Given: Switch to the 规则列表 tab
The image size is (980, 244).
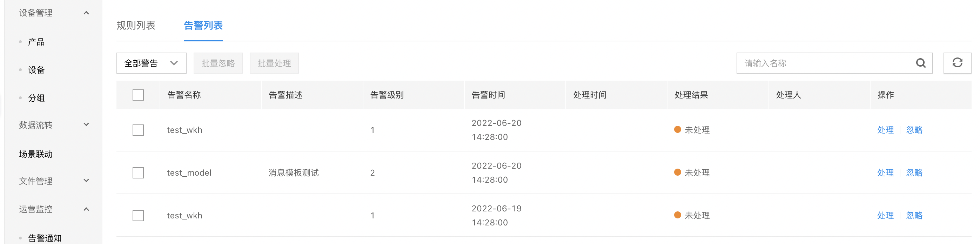Looking at the screenshot, I should point(136,26).
